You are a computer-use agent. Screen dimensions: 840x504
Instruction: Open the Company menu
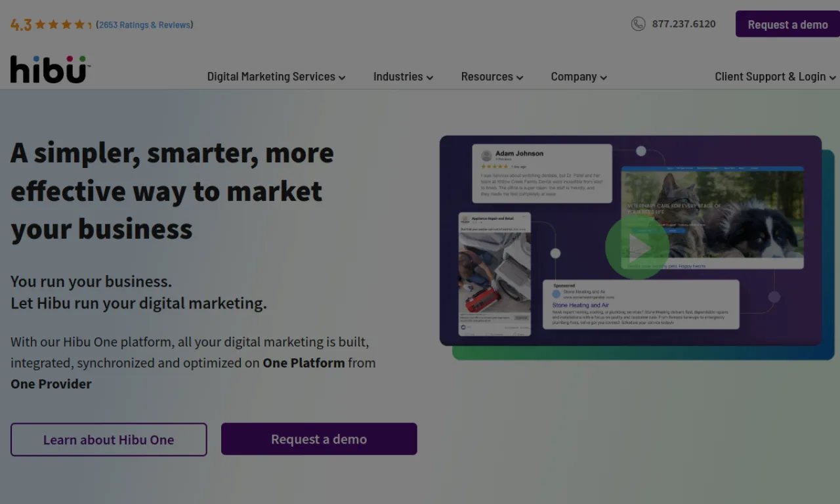[x=579, y=77]
